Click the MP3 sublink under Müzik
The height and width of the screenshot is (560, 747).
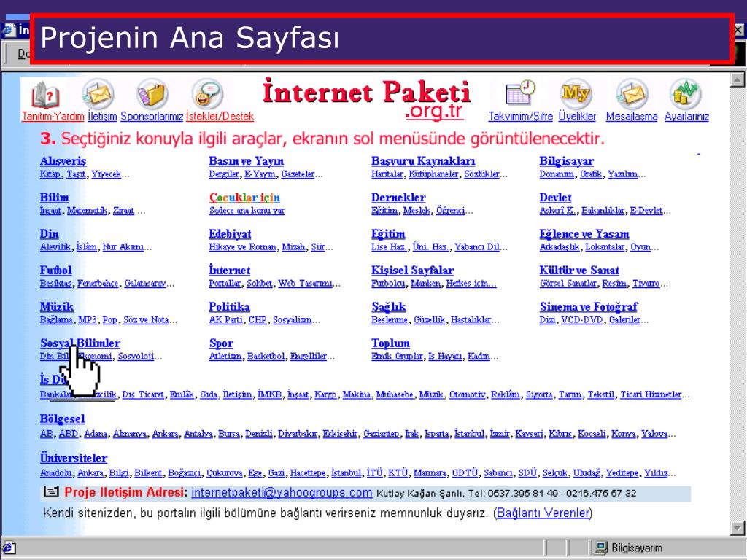[x=88, y=319]
